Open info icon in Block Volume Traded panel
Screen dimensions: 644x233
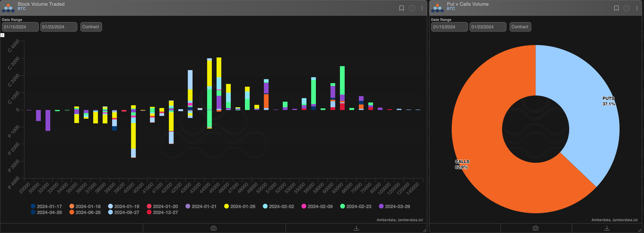[412, 8]
